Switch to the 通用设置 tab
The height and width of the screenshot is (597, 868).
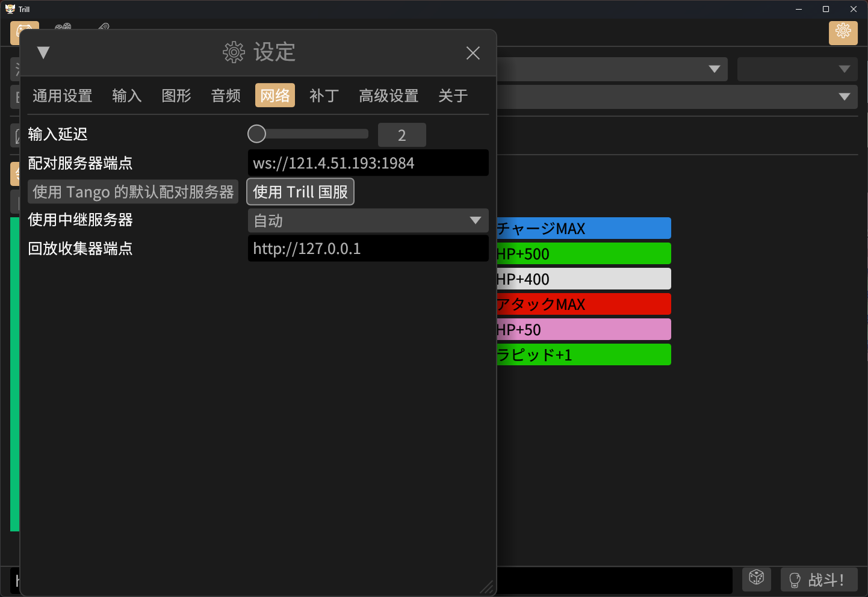tap(62, 96)
